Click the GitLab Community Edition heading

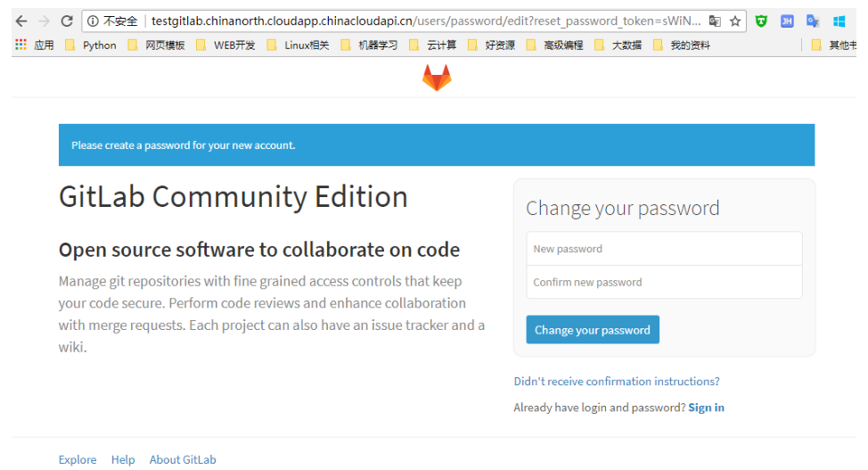pos(233,197)
